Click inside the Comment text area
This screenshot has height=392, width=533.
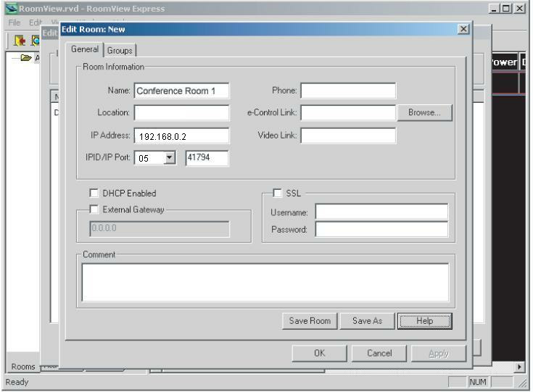[265, 283]
